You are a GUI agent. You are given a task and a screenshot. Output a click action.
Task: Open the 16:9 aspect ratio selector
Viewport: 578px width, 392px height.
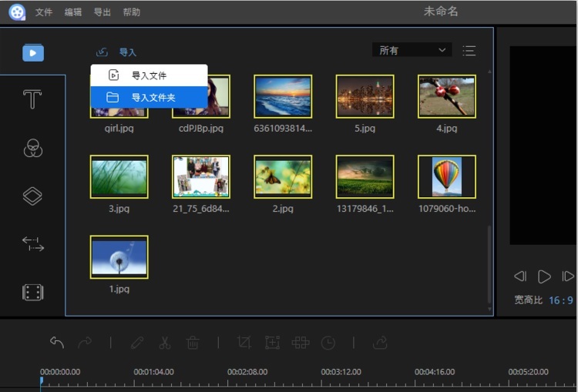coord(560,300)
